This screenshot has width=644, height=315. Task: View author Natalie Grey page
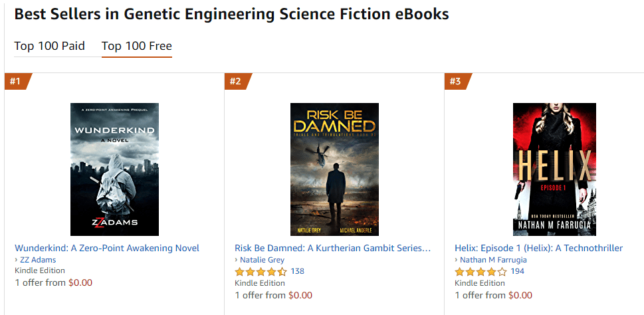tap(262, 260)
